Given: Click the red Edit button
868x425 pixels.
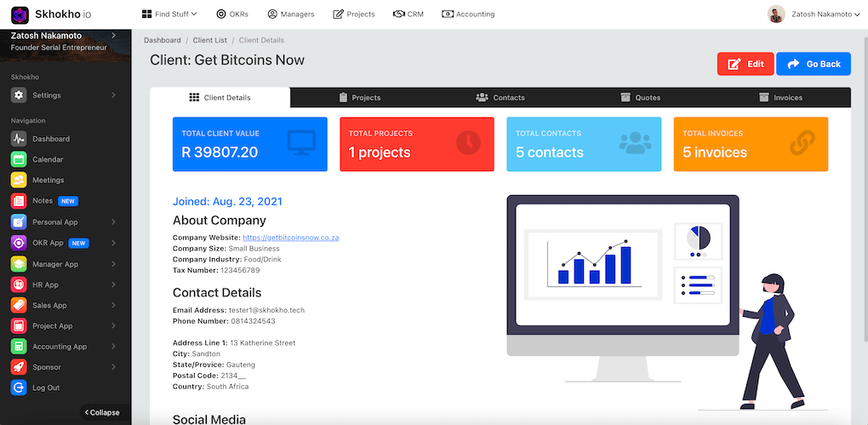Looking at the screenshot, I should point(745,64).
